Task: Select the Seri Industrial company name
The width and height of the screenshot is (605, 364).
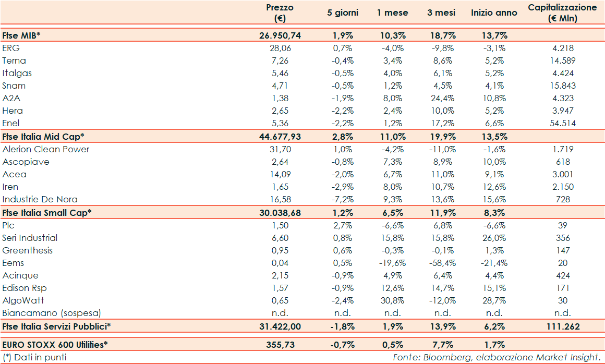Action: click(x=30, y=238)
